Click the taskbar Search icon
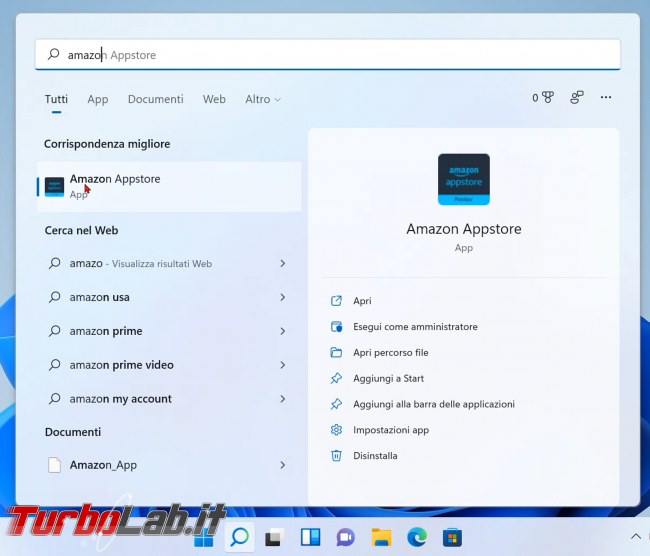The image size is (650, 556). click(240, 537)
